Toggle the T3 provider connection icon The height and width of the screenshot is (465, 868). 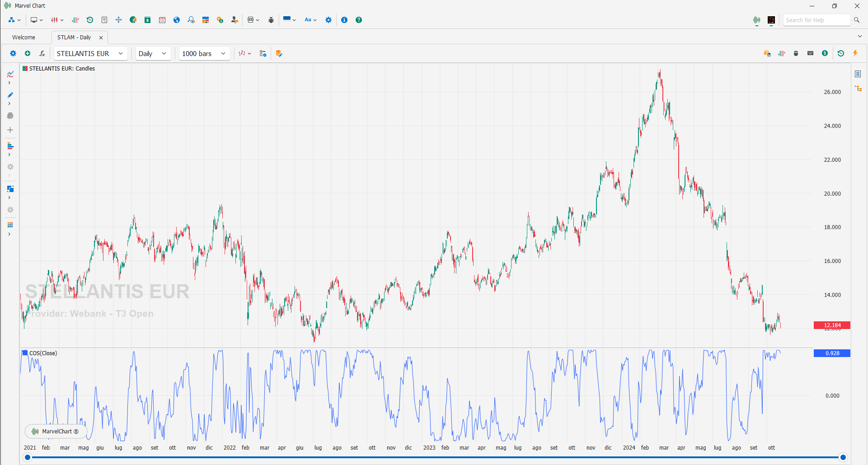tap(771, 20)
